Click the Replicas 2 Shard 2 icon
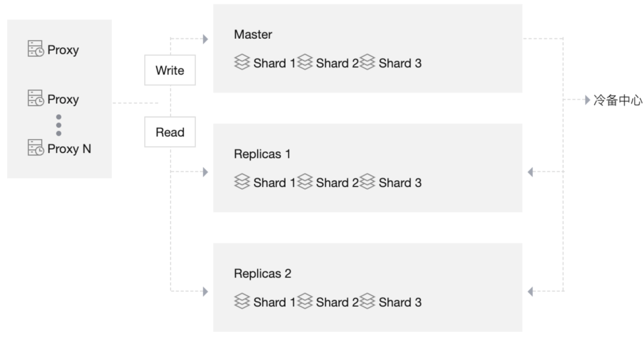Screen dimensions: 644x338 tap(305, 302)
